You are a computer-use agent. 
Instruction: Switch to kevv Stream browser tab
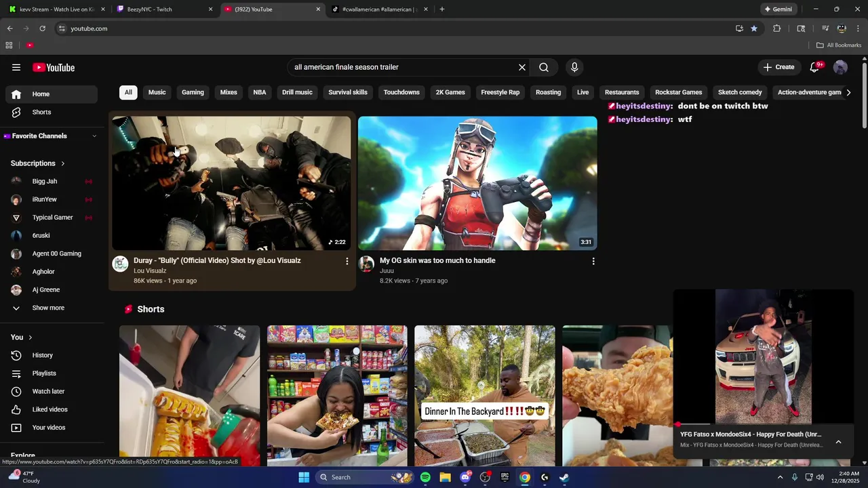pyautogui.click(x=56, y=9)
